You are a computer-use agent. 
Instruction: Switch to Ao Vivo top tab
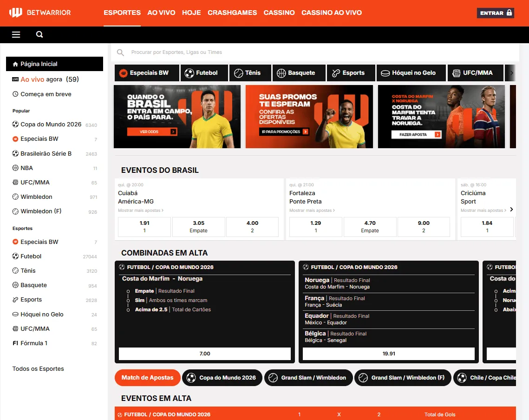coord(161,13)
